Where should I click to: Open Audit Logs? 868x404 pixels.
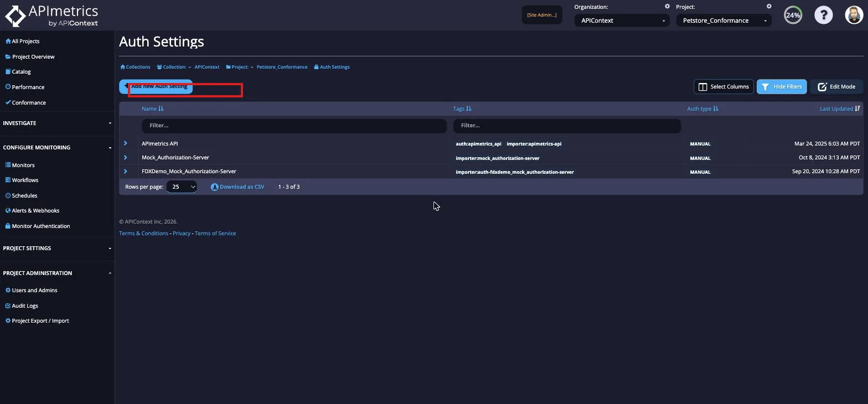22,305
